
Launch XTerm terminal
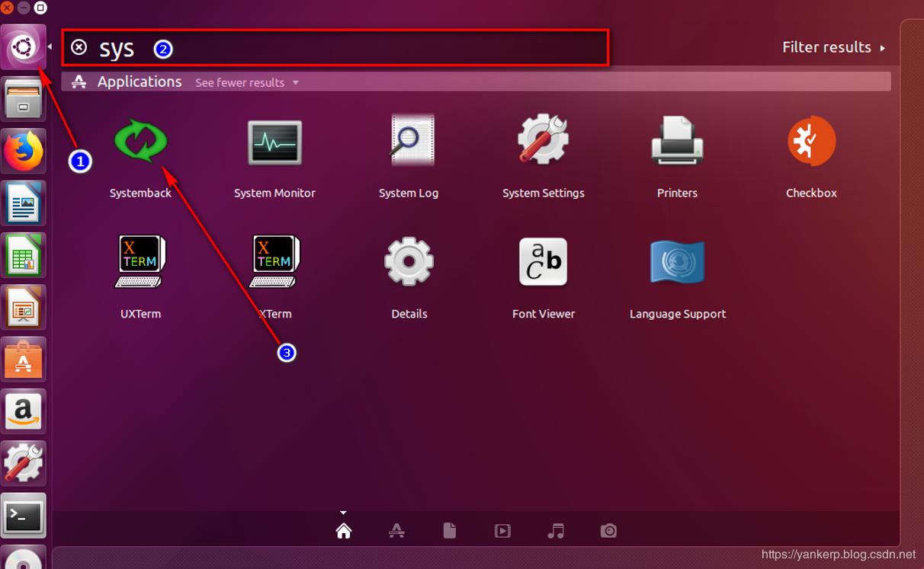274,261
